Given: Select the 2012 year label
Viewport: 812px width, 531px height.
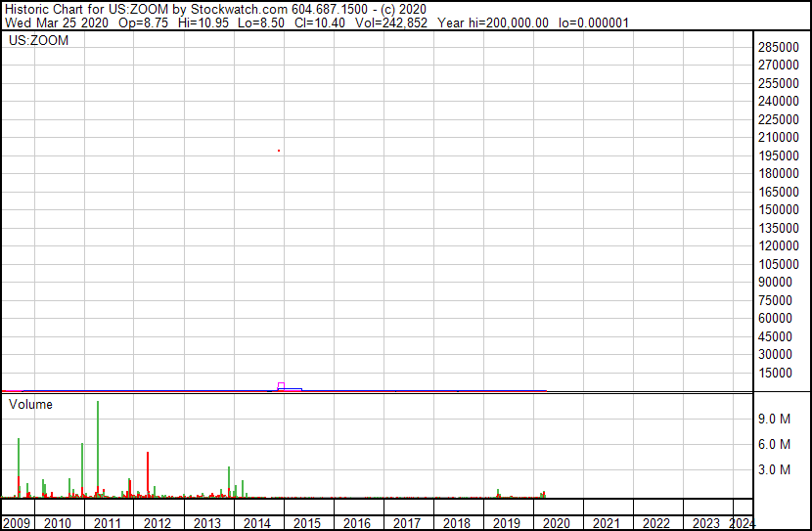Looking at the screenshot, I should tap(157, 523).
